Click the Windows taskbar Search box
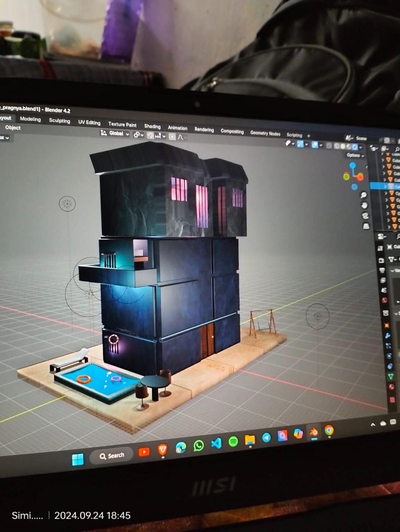 pyautogui.click(x=111, y=456)
